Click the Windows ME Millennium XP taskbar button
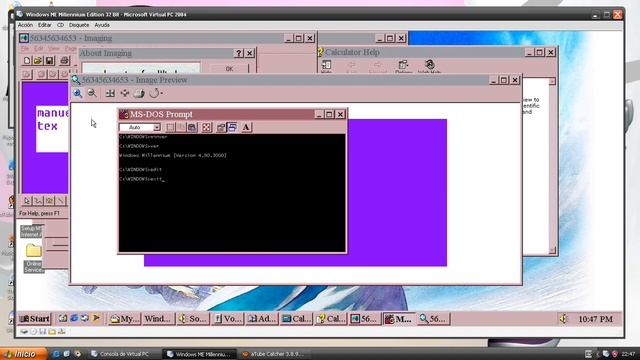The image size is (640, 360). 199,354
